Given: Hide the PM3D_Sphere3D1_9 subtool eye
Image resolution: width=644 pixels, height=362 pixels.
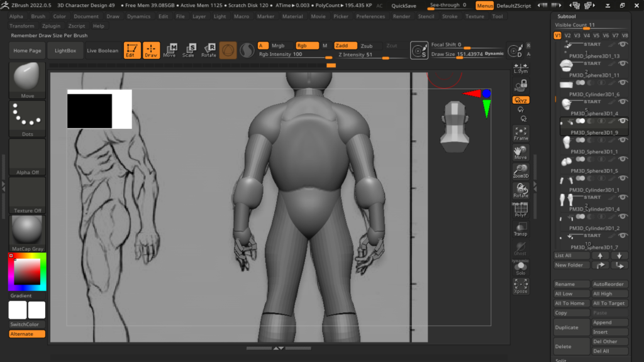Looking at the screenshot, I should [x=623, y=121].
